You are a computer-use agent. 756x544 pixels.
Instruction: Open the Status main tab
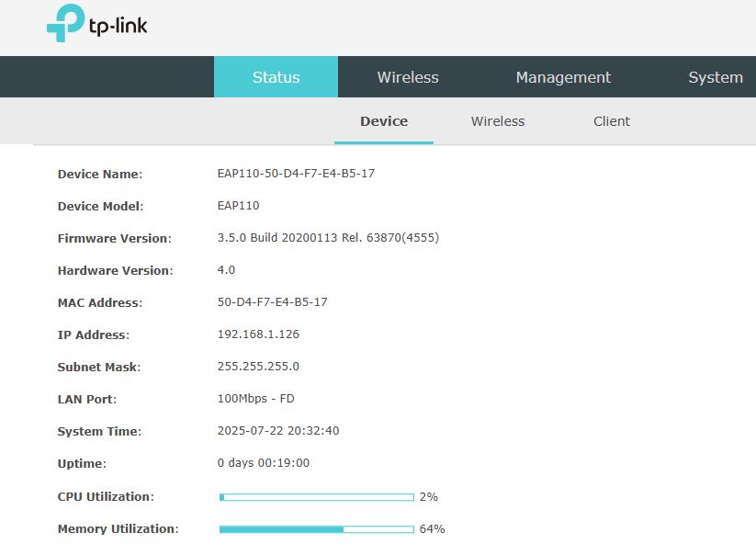click(276, 77)
